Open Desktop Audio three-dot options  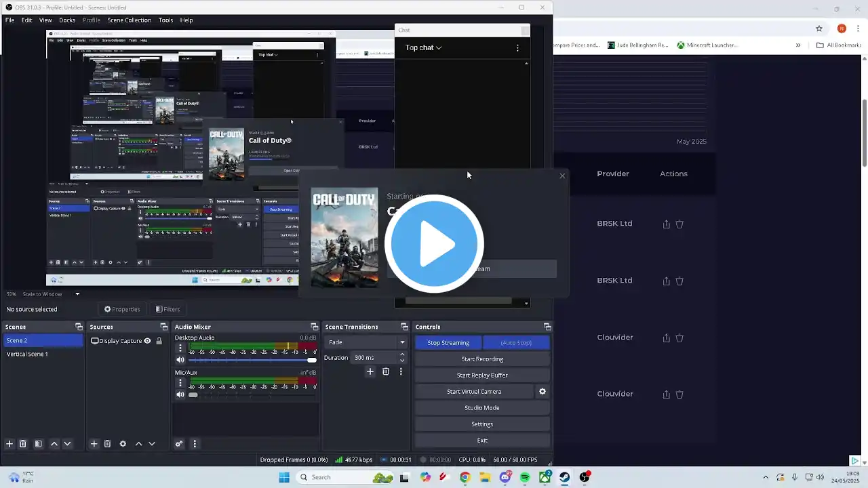click(x=180, y=348)
